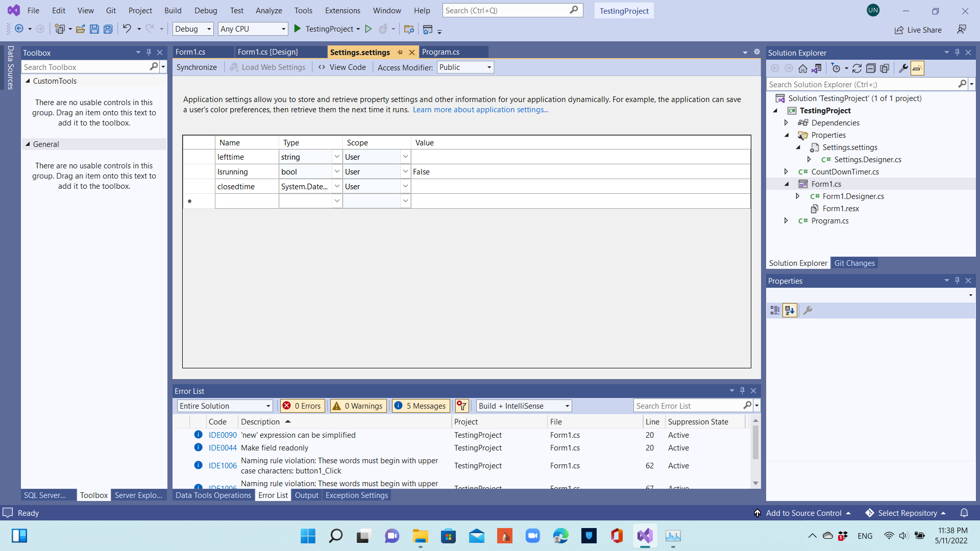Open the IDE0090 error code link
Screen dimensions: 980x551
coord(223,435)
